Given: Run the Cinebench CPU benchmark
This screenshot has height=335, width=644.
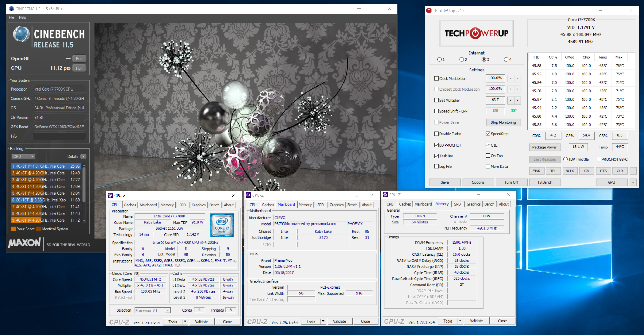Looking at the screenshot, I should (79, 68).
